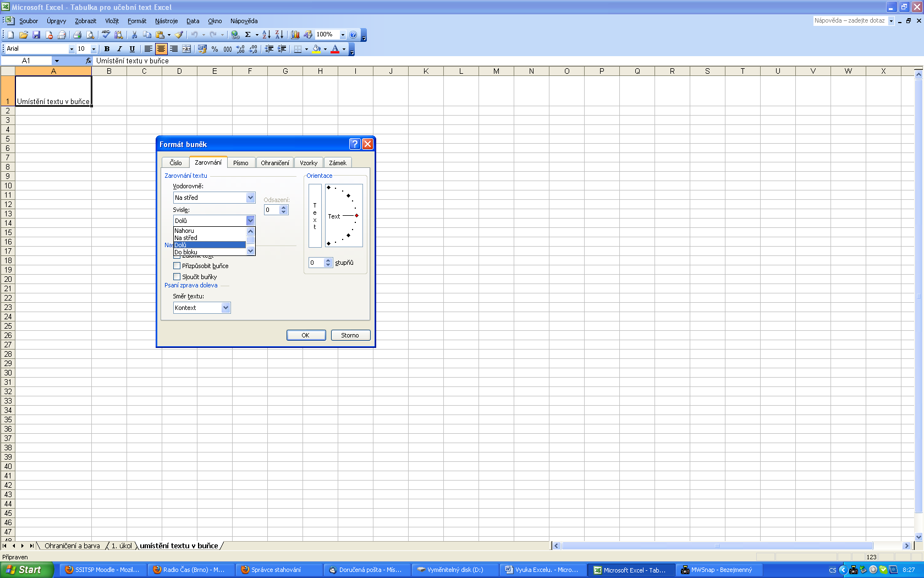
Task: Click the Windows Start button
Action: 26,570
